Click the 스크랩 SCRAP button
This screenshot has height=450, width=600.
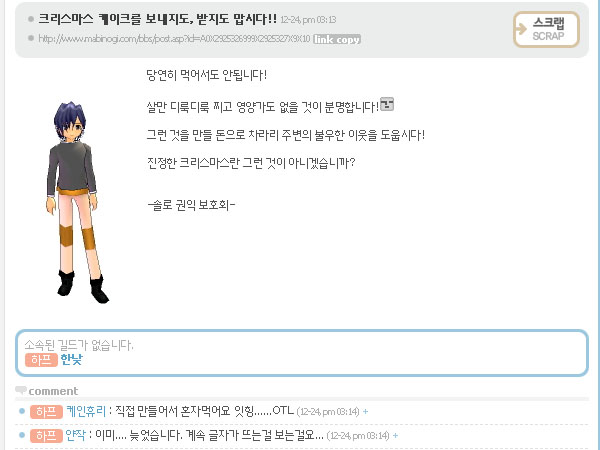tap(546, 29)
